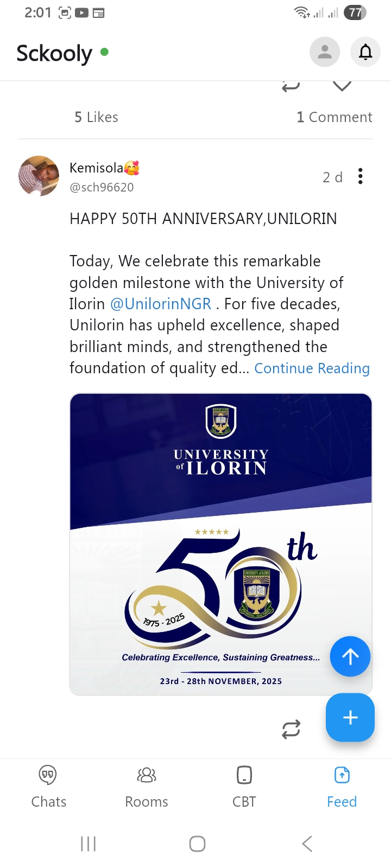
Task: Switch to the Rooms tab
Action: [x=147, y=786]
